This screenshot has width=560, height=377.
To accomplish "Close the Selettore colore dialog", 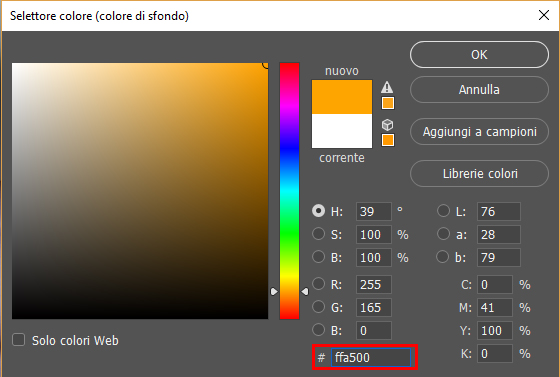I will 544,15.
